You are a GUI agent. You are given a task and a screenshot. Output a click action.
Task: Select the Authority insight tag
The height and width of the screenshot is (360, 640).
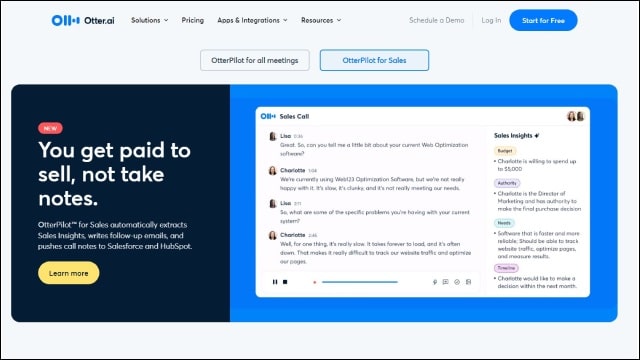[507, 183]
